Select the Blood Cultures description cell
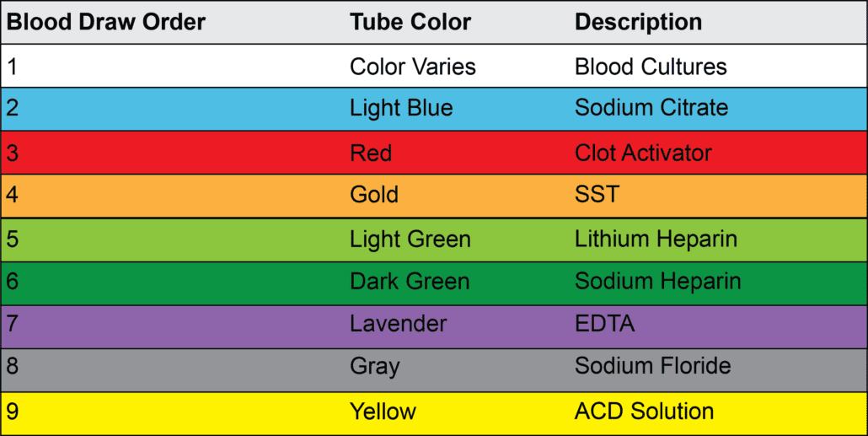 point(651,66)
